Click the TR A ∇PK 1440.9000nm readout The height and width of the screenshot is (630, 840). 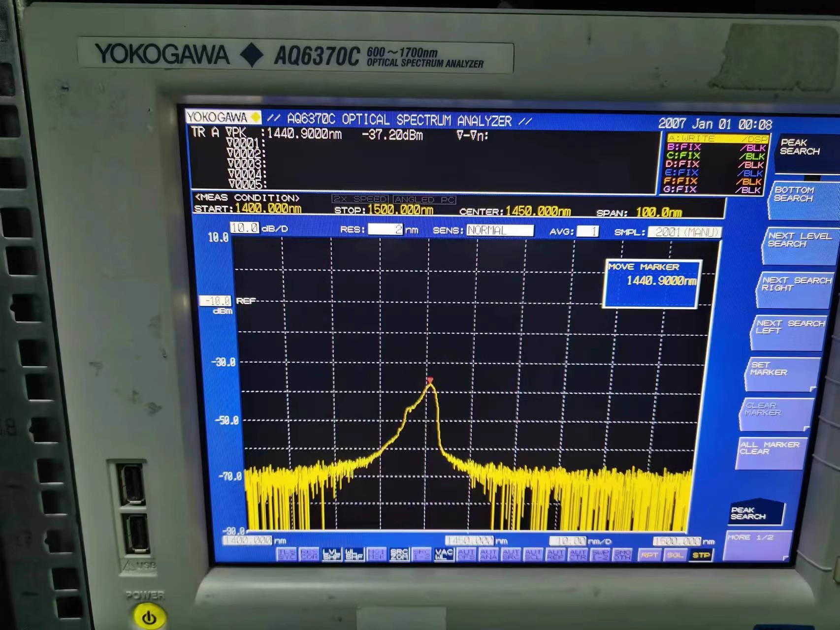pos(266,133)
